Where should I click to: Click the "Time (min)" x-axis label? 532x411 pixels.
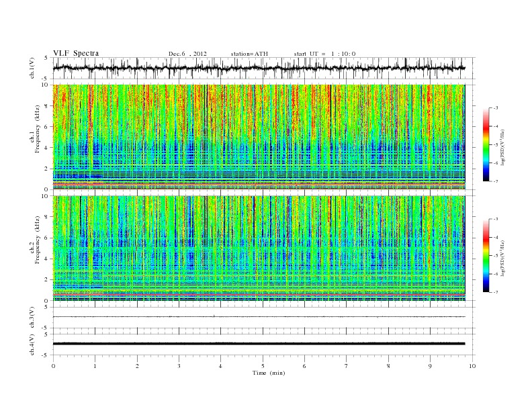269,373
